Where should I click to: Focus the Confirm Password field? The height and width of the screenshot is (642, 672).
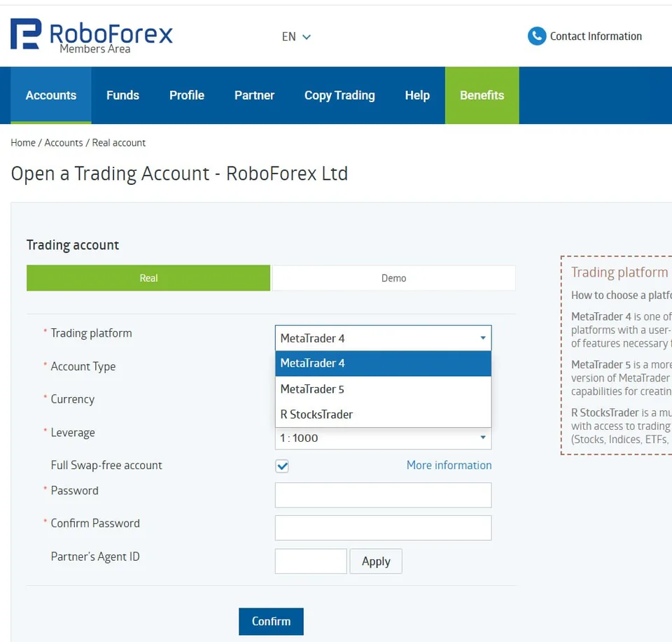click(383, 528)
